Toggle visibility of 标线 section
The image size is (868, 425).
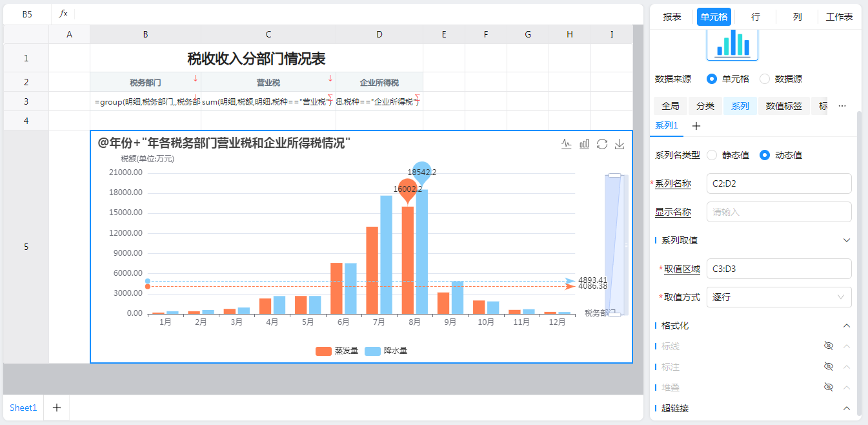click(x=829, y=346)
